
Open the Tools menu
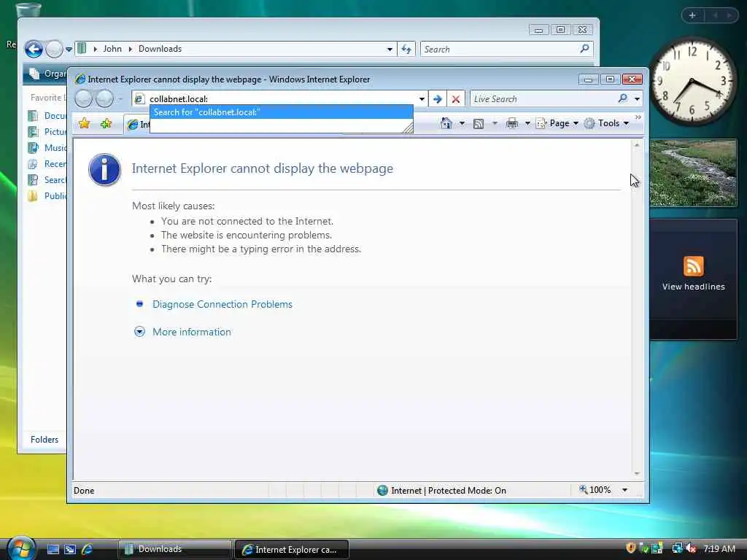pos(606,123)
